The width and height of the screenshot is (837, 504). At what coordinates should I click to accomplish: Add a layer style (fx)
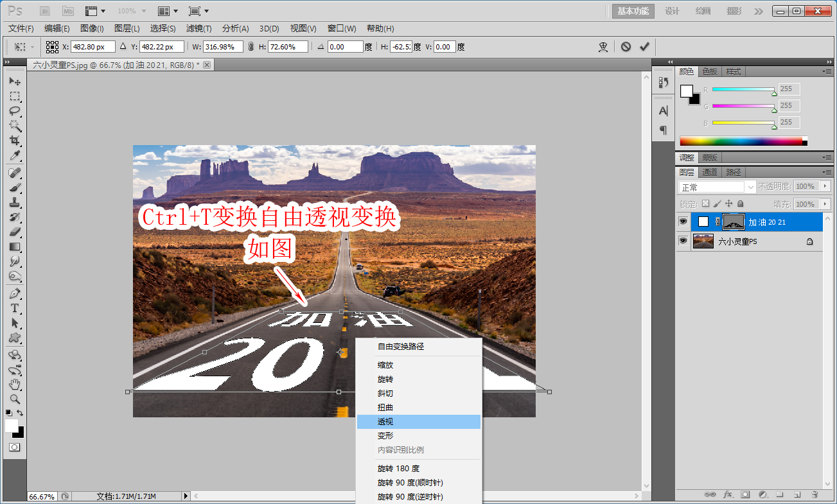point(728,494)
